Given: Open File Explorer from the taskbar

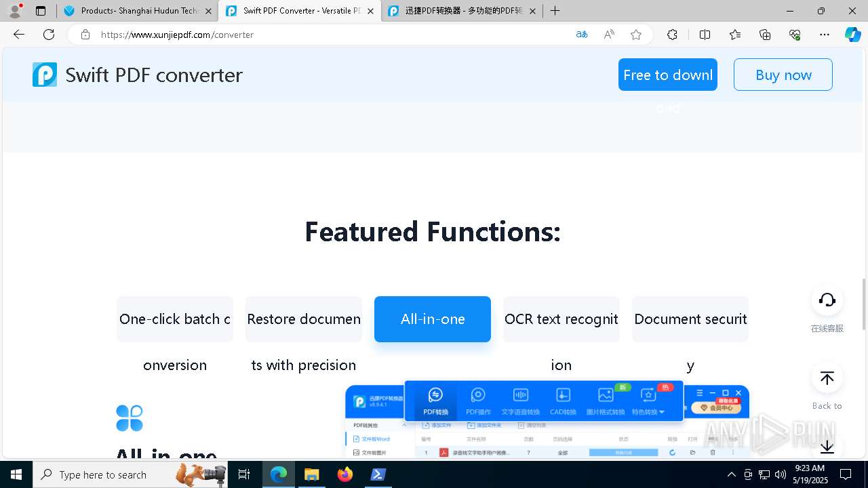Looking at the screenshot, I should 311,474.
